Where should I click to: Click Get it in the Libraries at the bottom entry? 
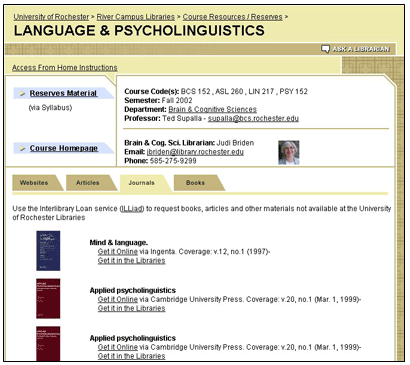click(131, 356)
